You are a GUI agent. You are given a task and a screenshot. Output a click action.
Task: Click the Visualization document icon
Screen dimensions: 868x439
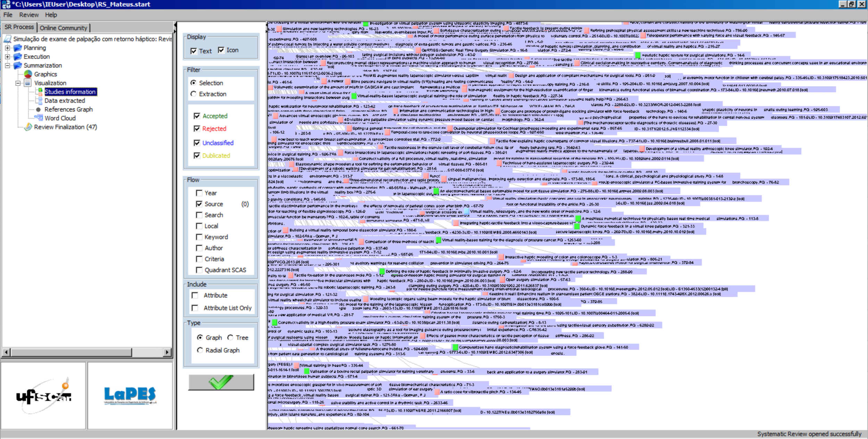tap(28, 83)
